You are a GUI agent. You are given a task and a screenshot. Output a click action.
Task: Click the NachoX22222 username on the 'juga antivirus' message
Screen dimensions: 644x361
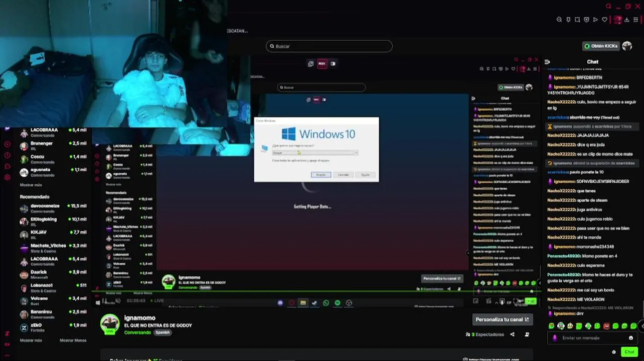click(561, 210)
